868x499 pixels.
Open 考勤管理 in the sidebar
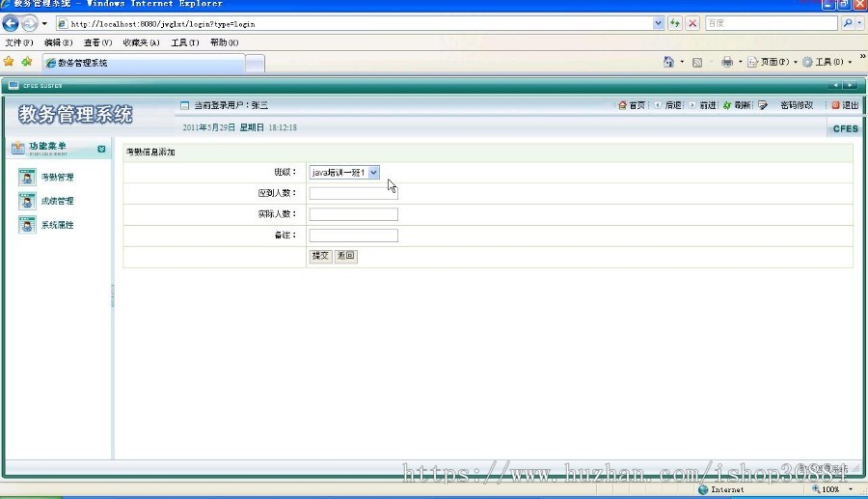[x=58, y=178]
